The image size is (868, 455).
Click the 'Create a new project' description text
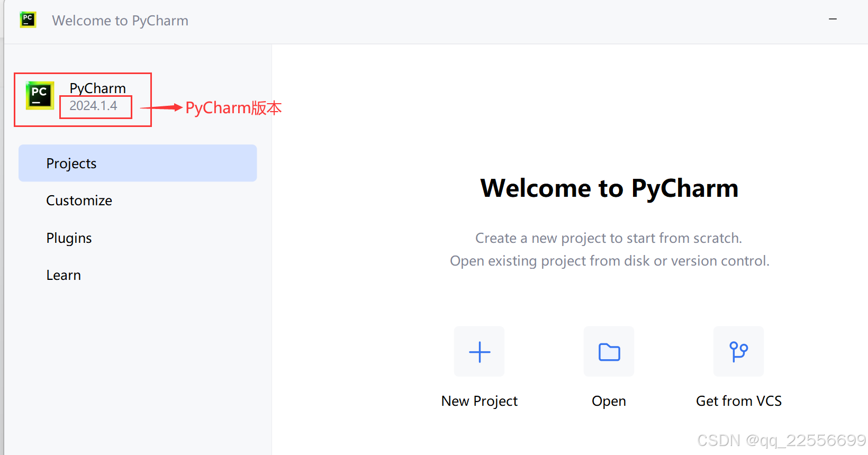(609, 238)
